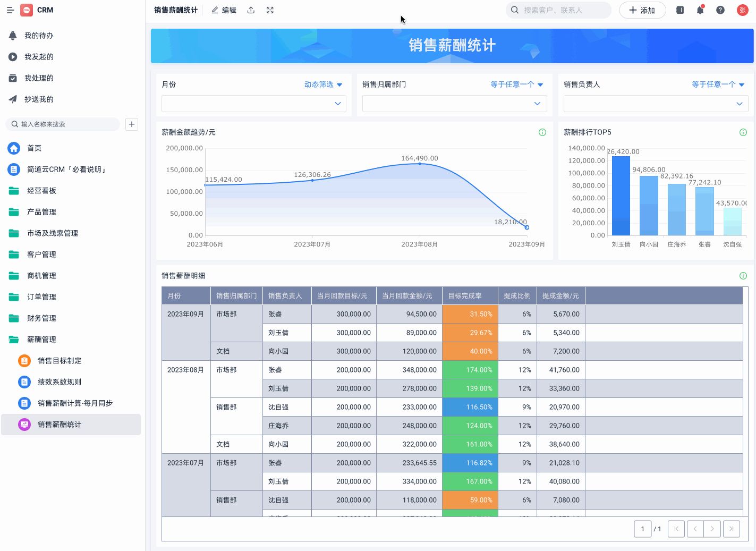Click info icon of 薪酬金额趋势 chart
This screenshot has width=756, height=551.
click(x=542, y=132)
